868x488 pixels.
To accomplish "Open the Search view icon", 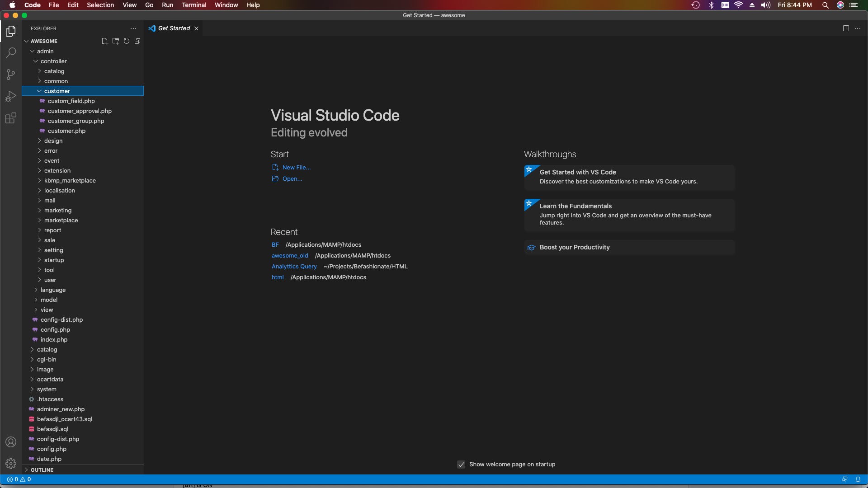I will pos(11,52).
